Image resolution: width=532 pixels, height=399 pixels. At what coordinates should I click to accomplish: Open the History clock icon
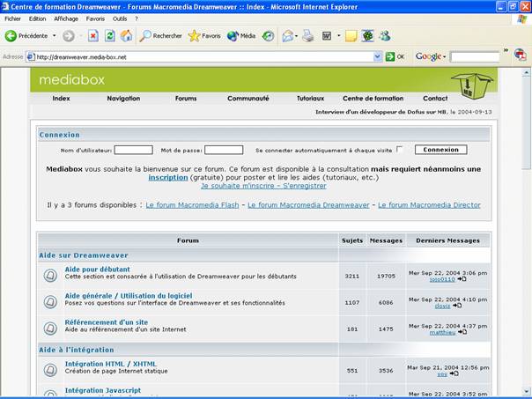point(268,36)
